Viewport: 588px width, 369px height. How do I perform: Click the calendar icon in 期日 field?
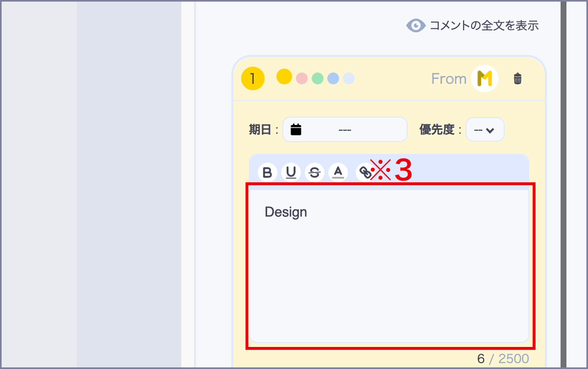pyautogui.click(x=296, y=129)
